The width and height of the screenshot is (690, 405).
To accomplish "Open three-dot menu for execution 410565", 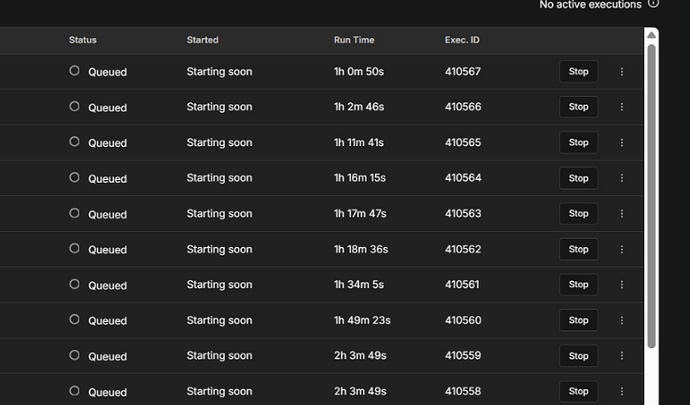I will pos(622,143).
